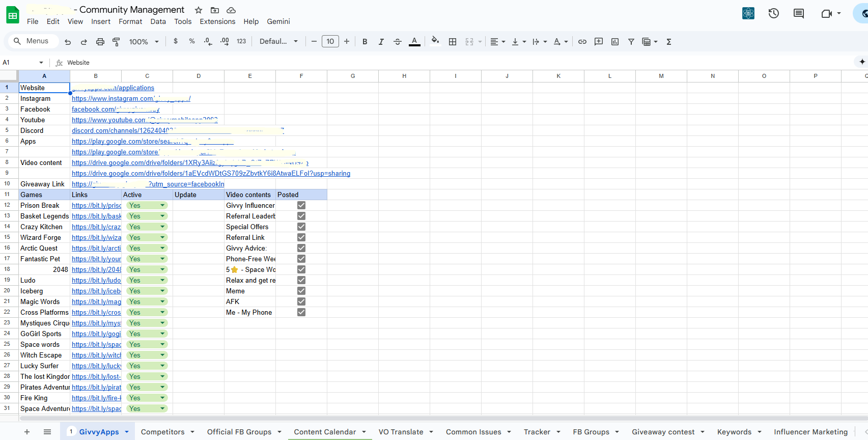Viewport: 868px width, 440px height.
Task: Switch to the Content Calendar tab
Action: (325, 432)
